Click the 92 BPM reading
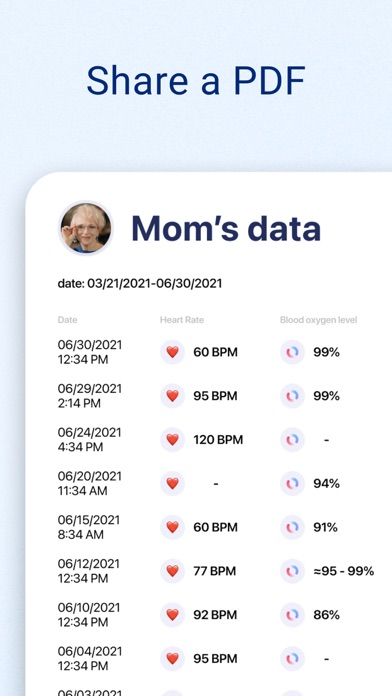 point(215,615)
